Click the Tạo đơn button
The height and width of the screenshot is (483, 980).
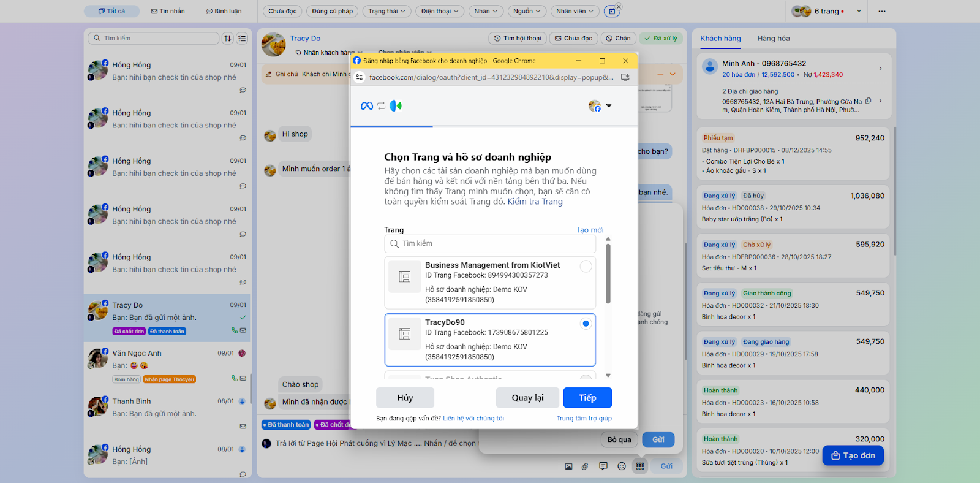[x=853, y=455]
